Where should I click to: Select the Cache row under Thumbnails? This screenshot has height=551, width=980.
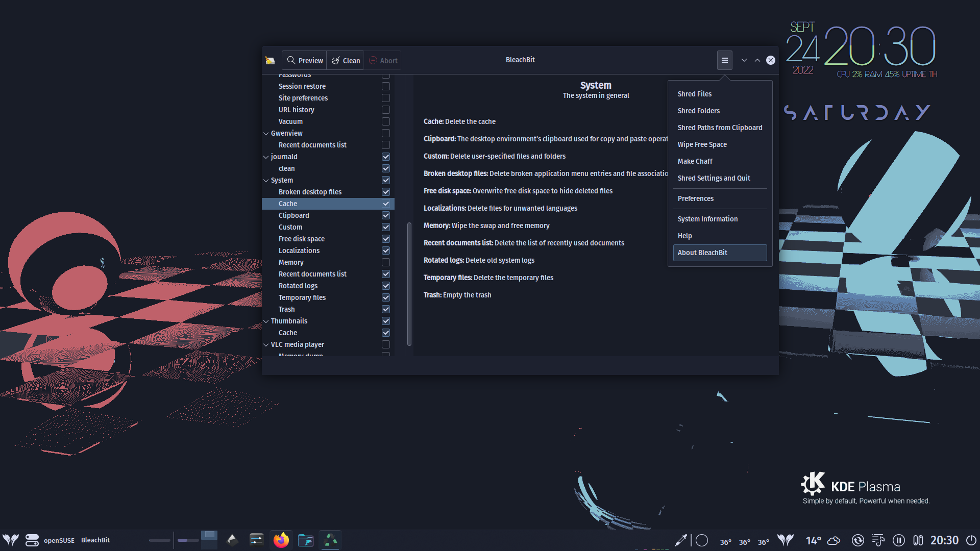[x=328, y=333]
